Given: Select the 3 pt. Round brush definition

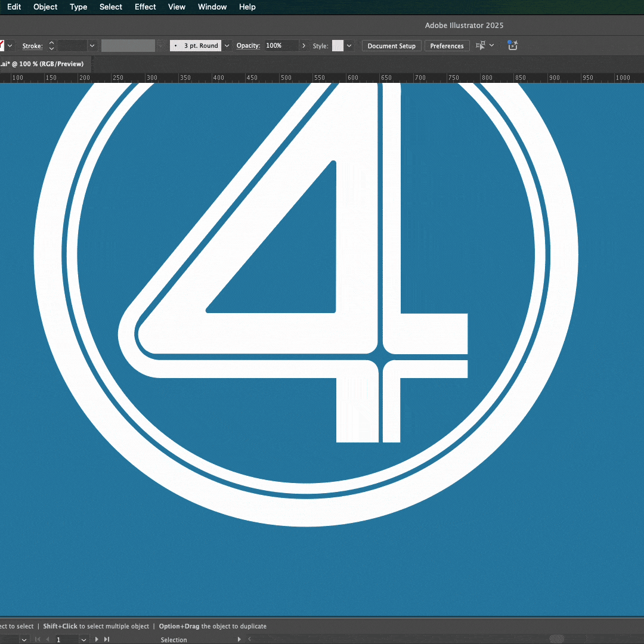Looking at the screenshot, I should tap(196, 45).
